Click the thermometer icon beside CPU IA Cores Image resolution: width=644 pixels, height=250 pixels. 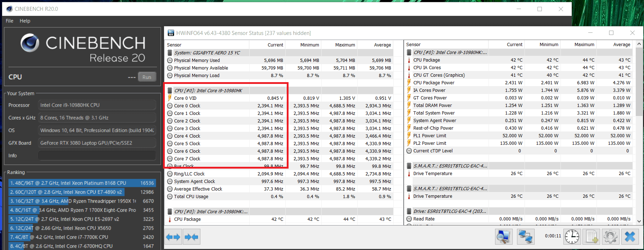[409, 67]
